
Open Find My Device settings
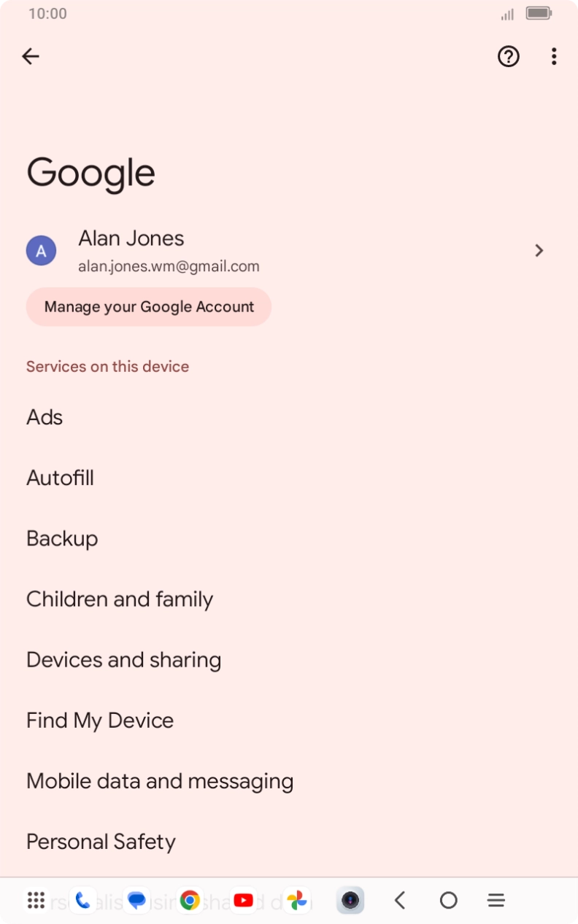[x=100, y=721]
